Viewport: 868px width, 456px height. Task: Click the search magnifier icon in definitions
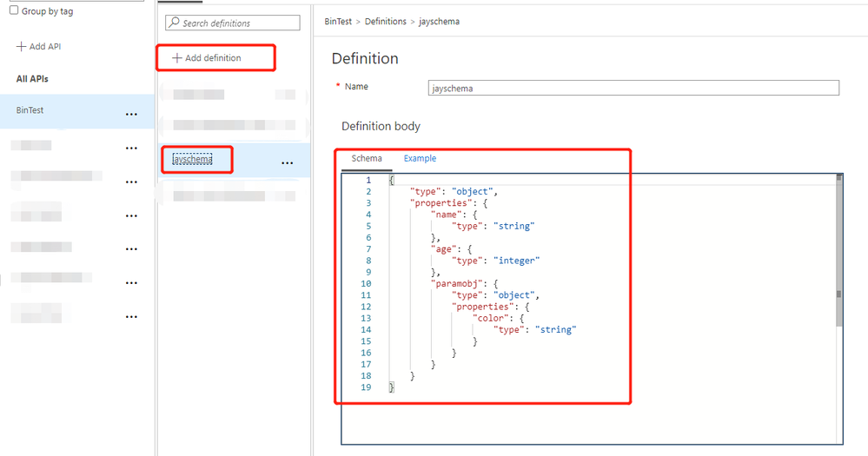pyautogui.click(x=175, y=22)
